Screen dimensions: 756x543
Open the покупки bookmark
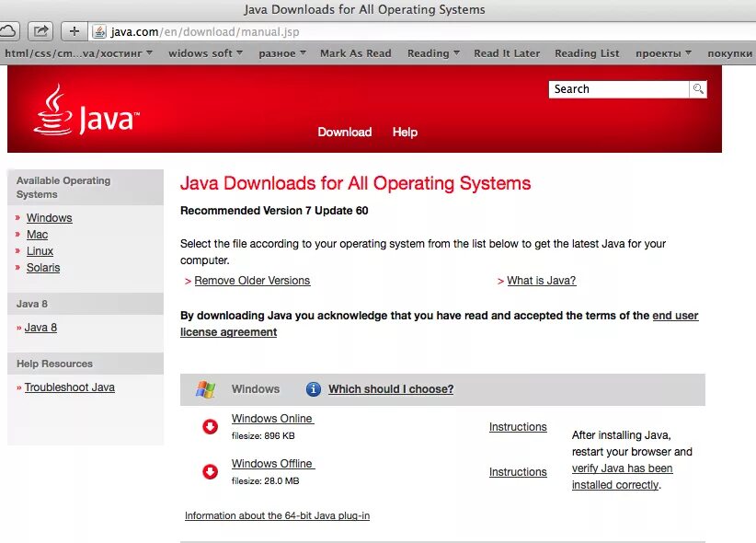point(730,53)
